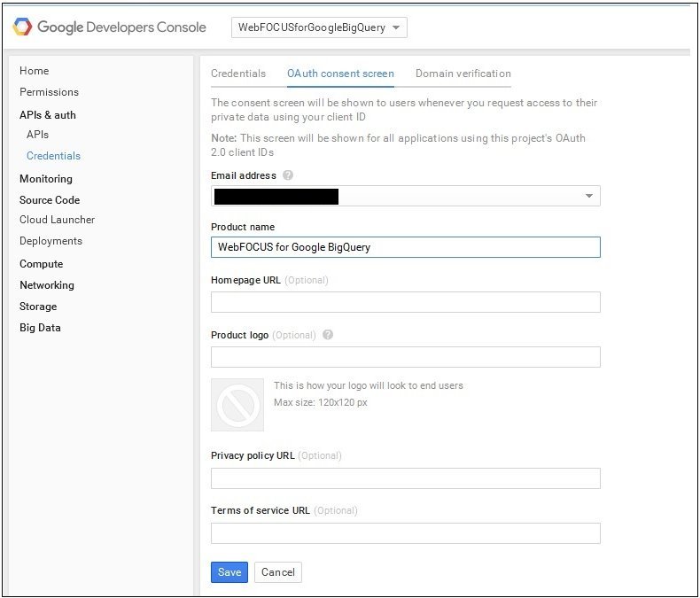Open Deployments in the sidebar
This screenshot has height=598, width=700.
pyautogui.click(x=51, y=241)
